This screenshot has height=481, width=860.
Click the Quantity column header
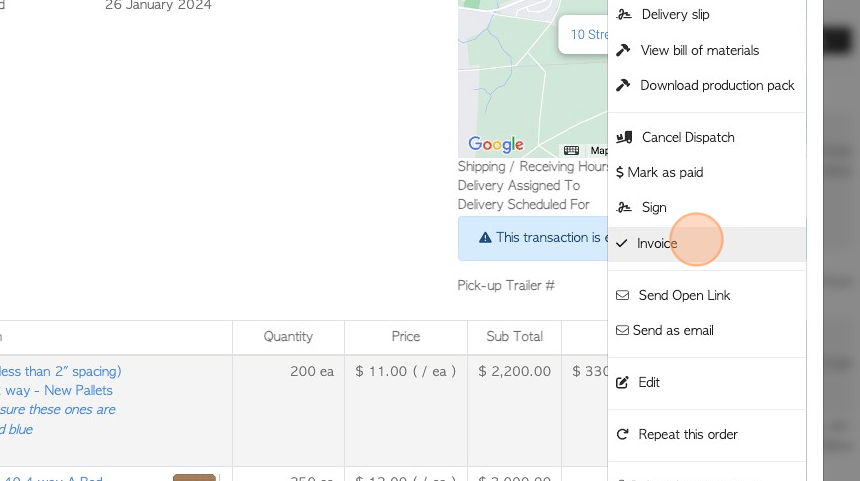point(288,337)
